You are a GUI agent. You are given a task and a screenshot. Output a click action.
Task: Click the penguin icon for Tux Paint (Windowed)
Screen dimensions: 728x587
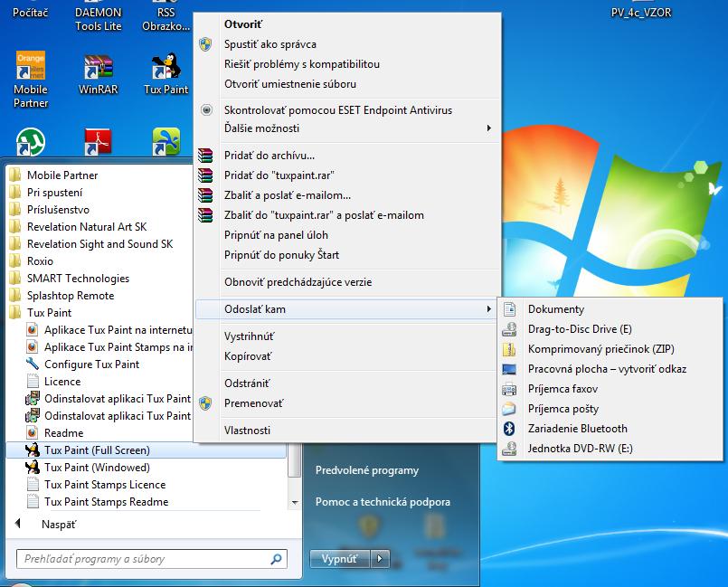coord(32,468)
